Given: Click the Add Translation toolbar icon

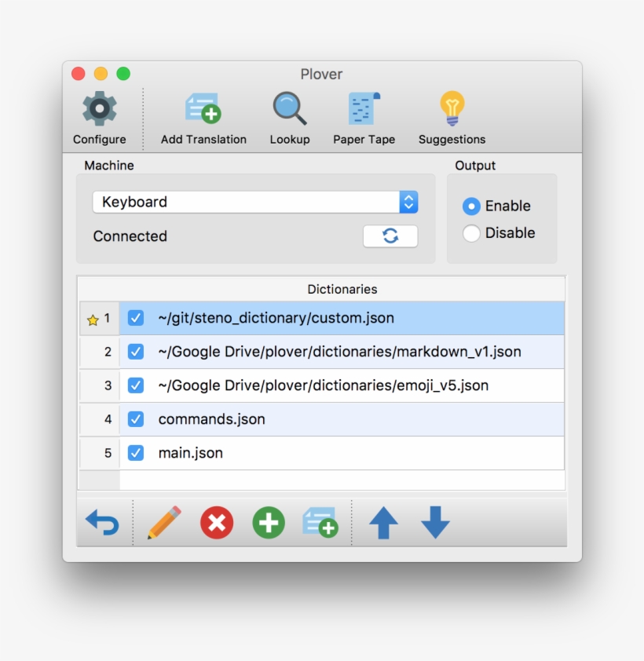Looking at the screenshot, I should pos(203,109).
